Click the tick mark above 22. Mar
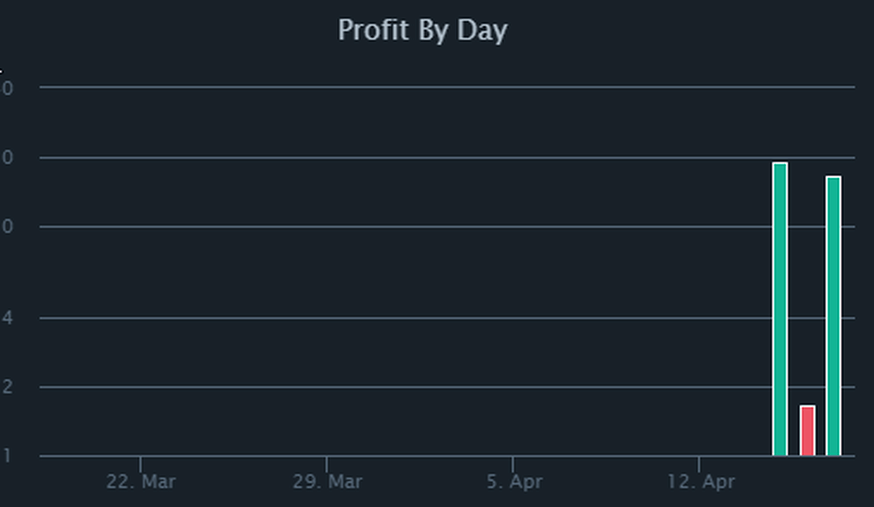 coord(140,465)
